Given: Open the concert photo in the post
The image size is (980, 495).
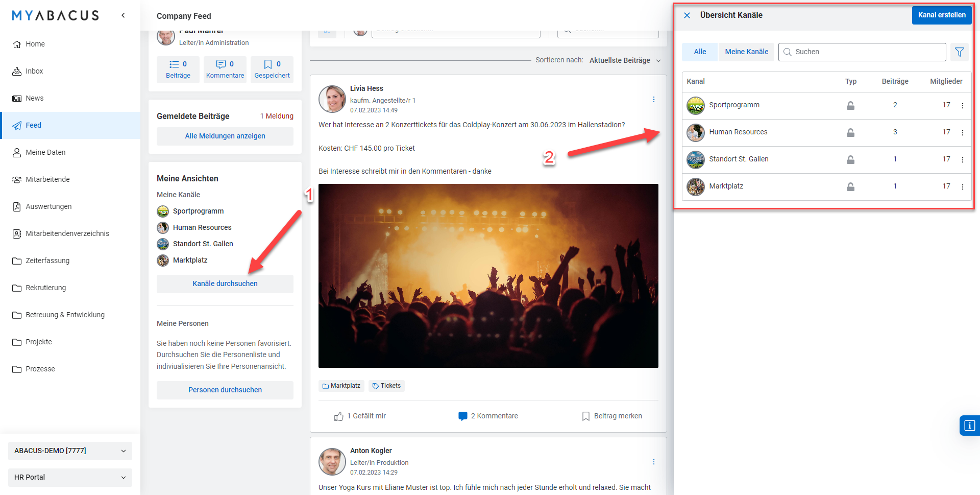Looking at the screenshot, I should (488, 276).
